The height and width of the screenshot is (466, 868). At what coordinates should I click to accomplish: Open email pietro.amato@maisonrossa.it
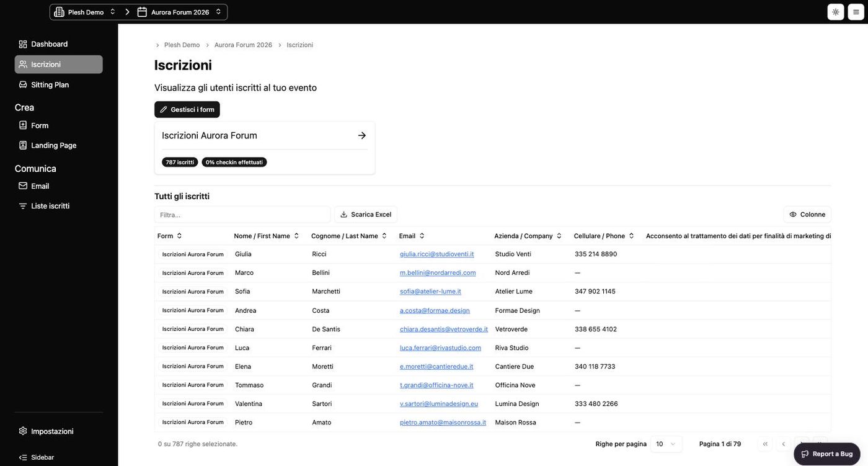coord(443,422)
